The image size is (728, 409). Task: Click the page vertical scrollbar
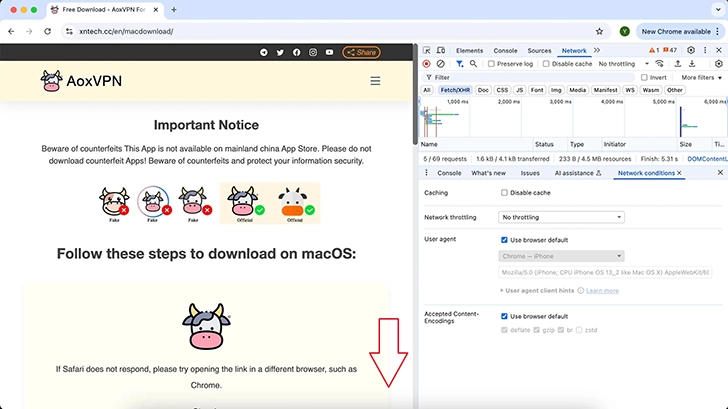click(x=415, y=95)
